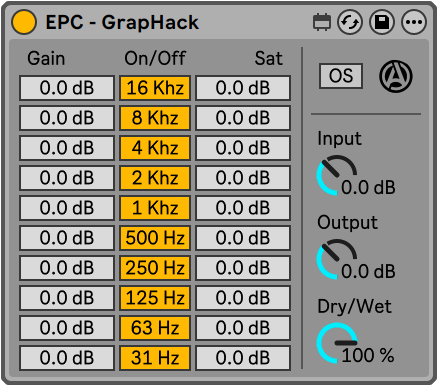Toggle the 4 Khz band on/off

coord(155,148)
